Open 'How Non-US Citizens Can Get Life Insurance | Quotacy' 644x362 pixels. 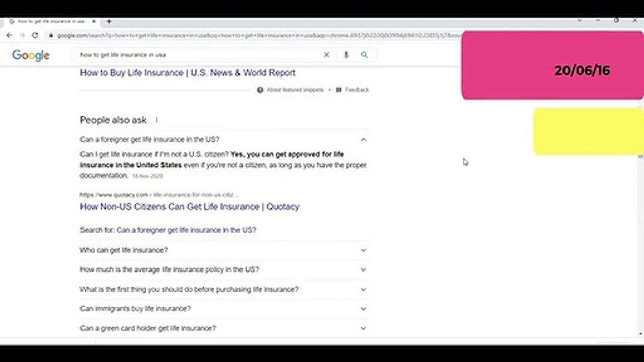pyautogui.click(x=190, y=207)
